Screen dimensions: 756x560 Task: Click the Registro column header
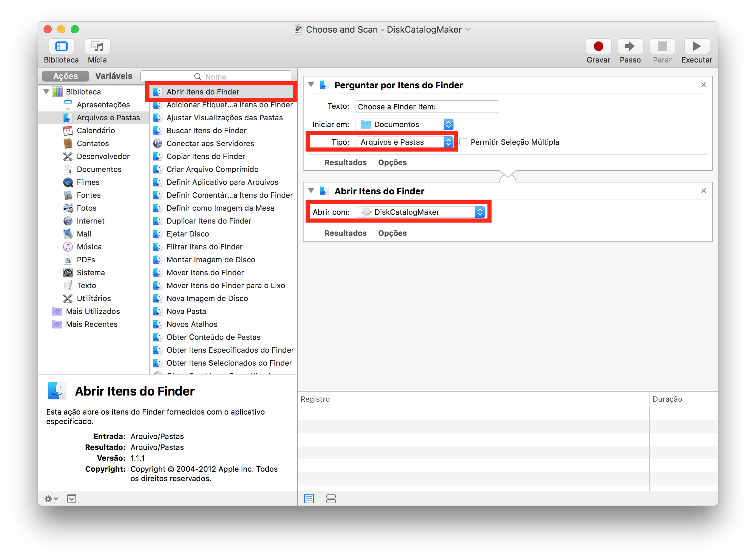click(474, 399)
